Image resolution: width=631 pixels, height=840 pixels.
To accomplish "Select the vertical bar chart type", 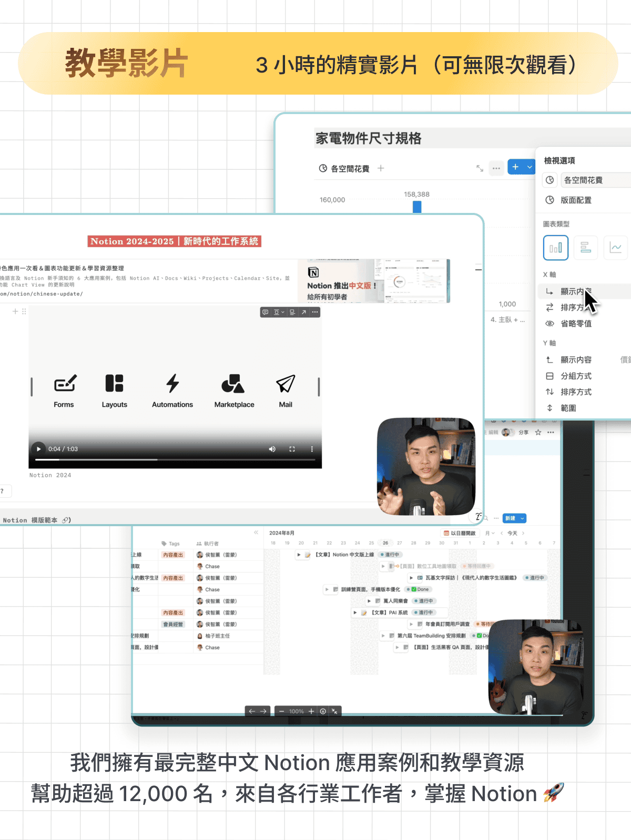I will click(x=556, y=248).
